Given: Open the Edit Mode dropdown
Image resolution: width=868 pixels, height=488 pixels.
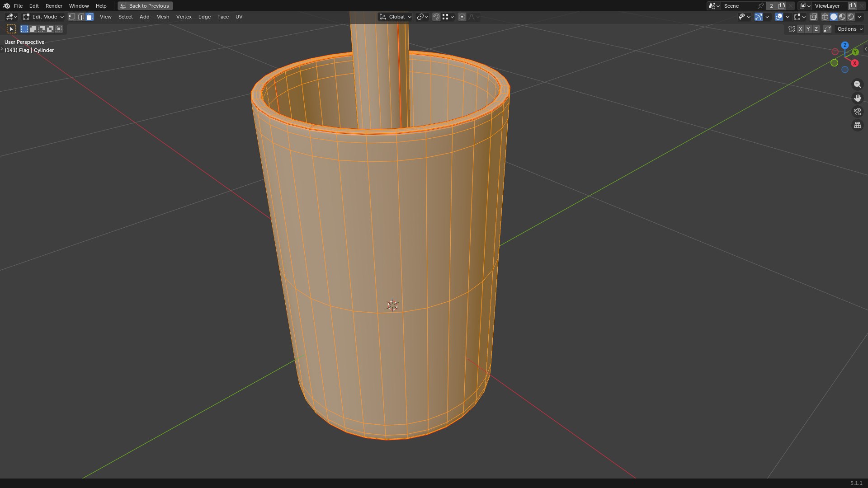Looking at the screenshot, I should pos(43,17).
